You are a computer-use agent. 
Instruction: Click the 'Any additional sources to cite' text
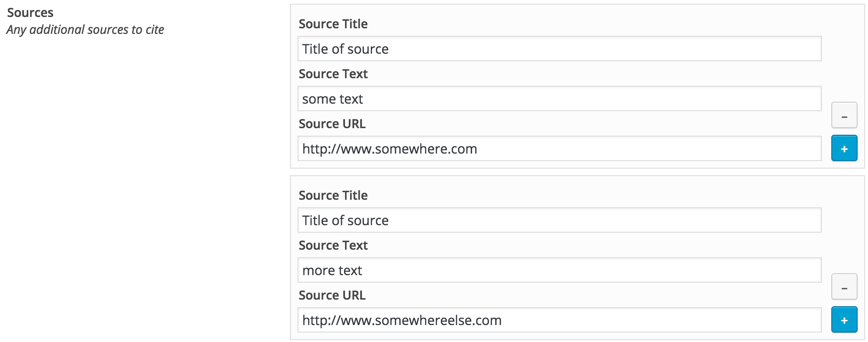coord(85,29)
